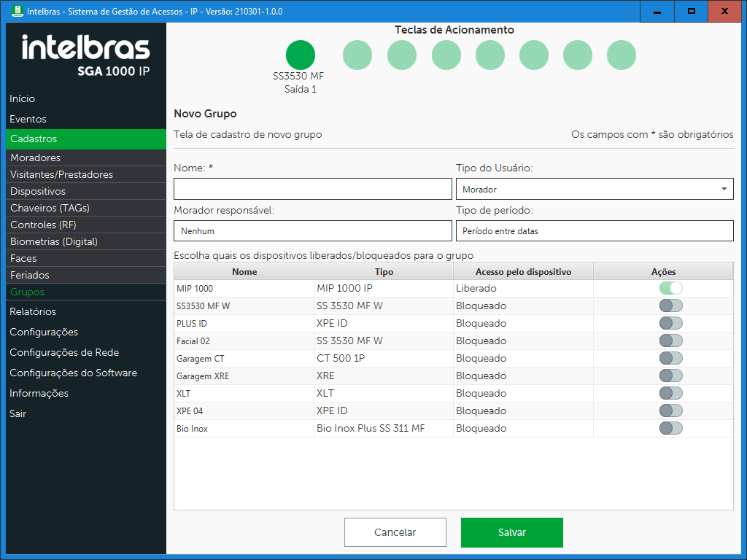Enable access toggle for SS3530 MF W

[x=670, y=306]
